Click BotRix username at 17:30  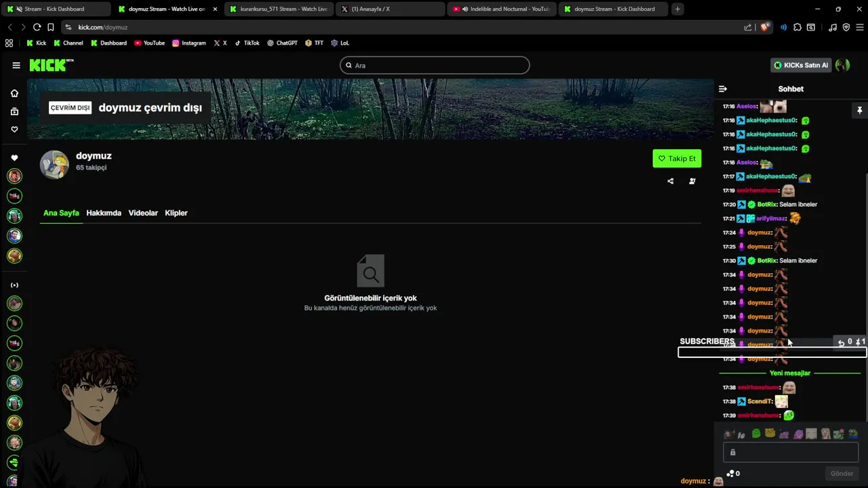[x=767, y=260]
